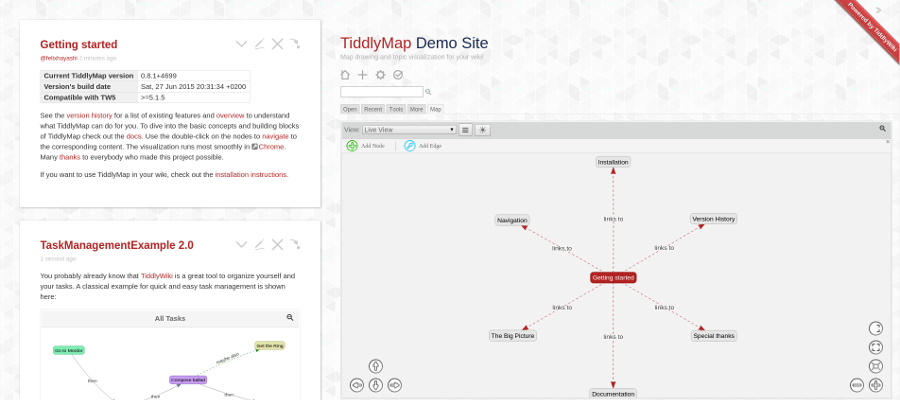Select the Get the Ring task node

[x=270, y=346]
